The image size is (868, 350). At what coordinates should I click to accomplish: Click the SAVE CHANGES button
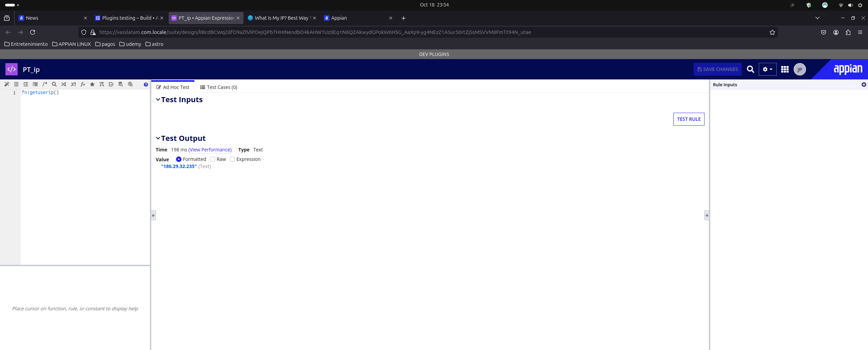[717, 69]
